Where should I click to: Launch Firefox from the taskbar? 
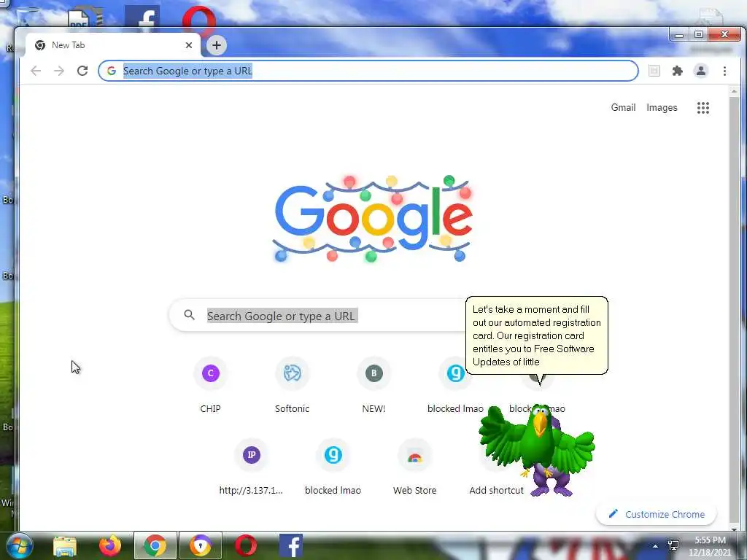click(110, 545)
